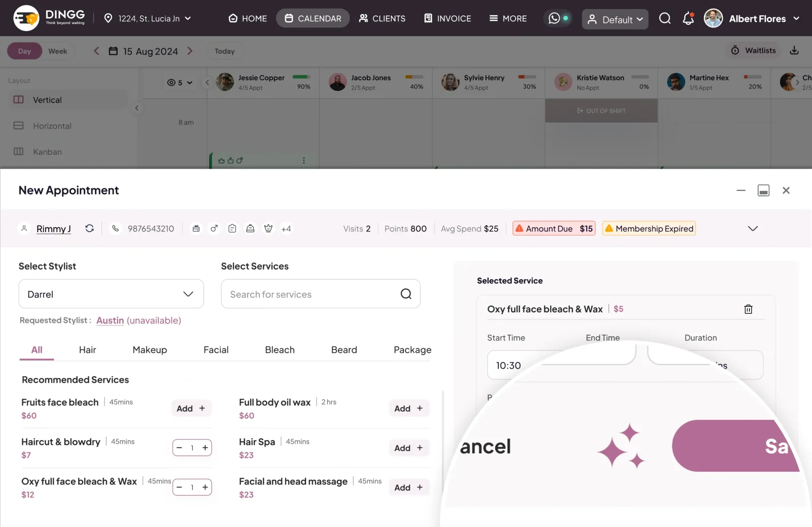Image resolution: width=812 pixels, height=527 pixels.
Task: Switch to Week view
Action: coord(57,51)
